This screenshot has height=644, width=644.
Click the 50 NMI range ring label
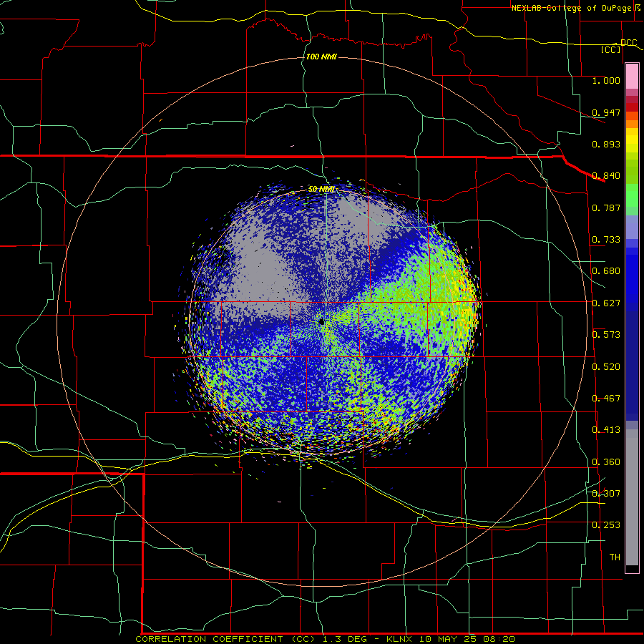point(321,189)
